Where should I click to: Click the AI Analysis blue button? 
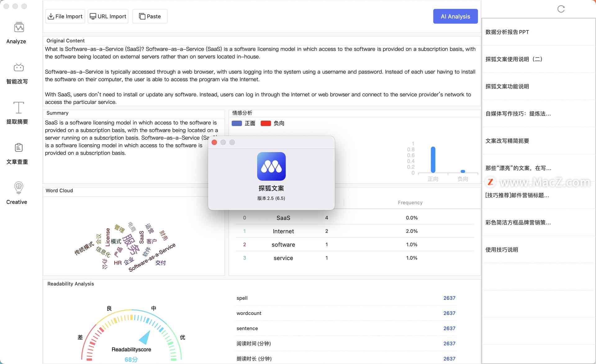(455, 16)
